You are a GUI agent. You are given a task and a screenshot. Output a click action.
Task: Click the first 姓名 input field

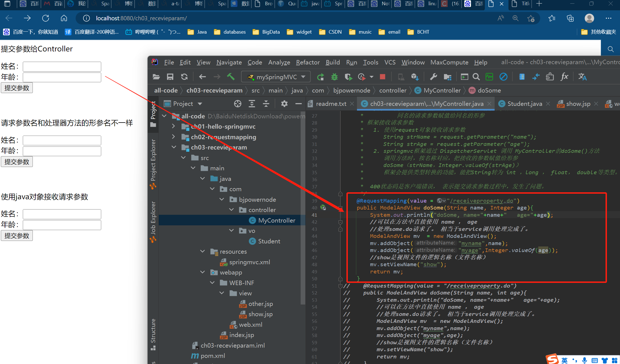62,67
